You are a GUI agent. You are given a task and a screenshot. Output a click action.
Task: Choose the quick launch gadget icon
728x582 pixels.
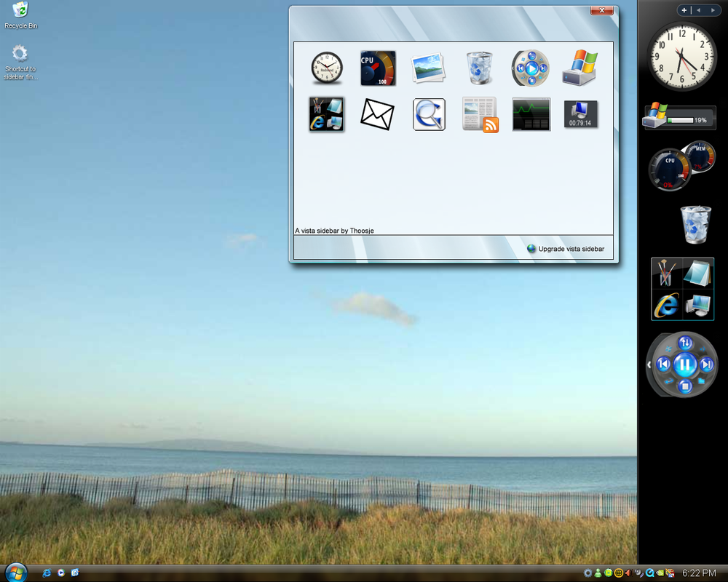point(326,114)
